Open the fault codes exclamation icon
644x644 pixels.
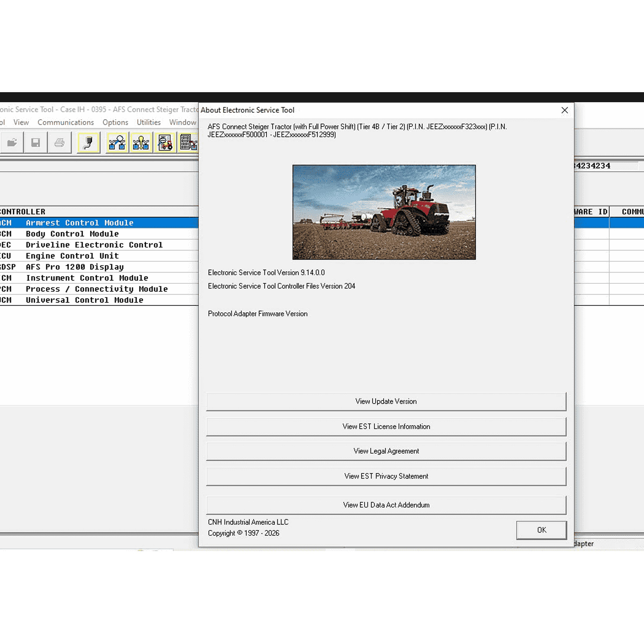(141, 142)
